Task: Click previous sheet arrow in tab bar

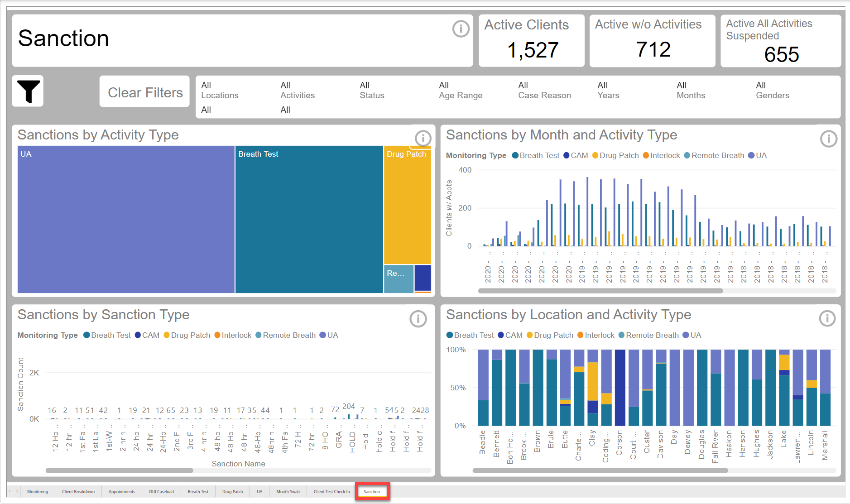Action: (10, 491)
